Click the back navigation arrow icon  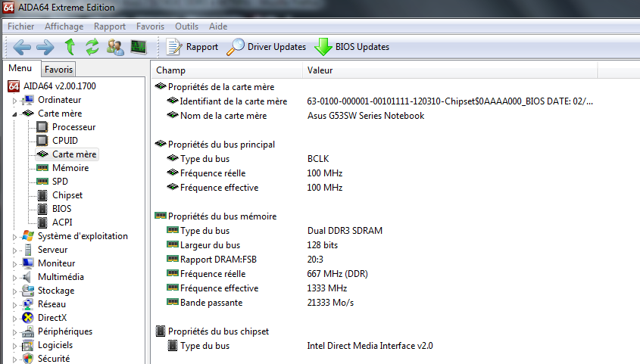pos(22,47)
